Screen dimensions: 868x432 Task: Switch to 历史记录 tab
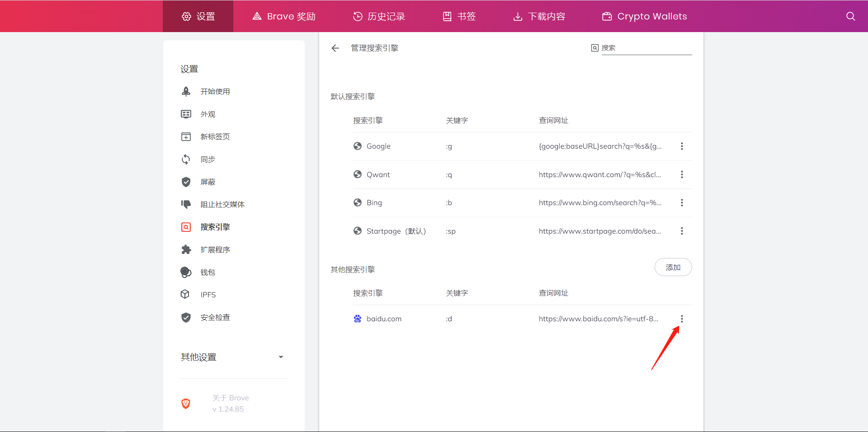tap(379, 16)
